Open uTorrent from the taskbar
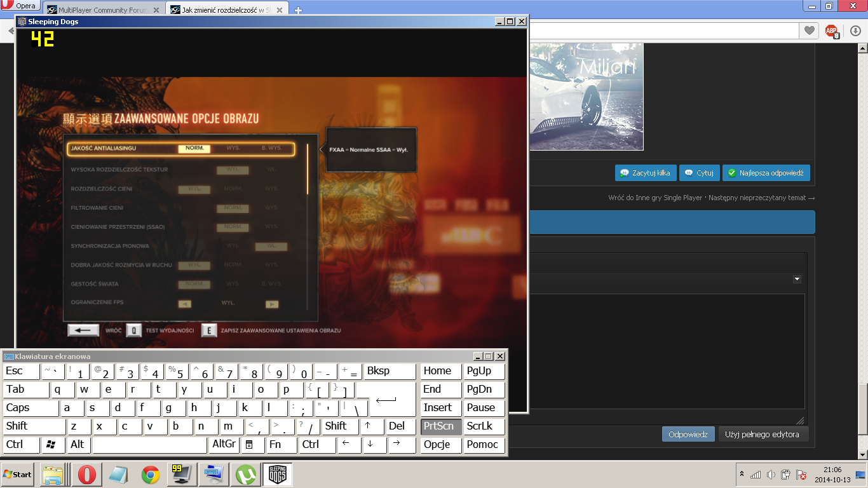 coord(246,475)
